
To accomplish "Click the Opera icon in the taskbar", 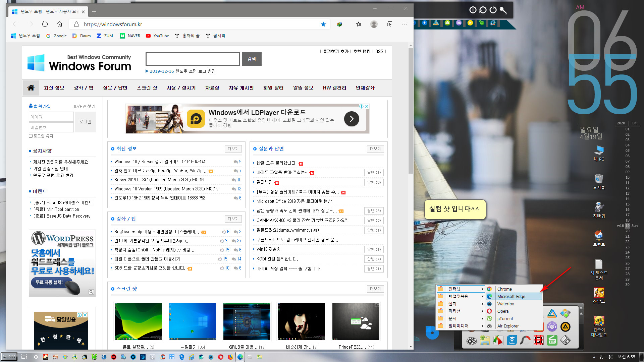I will [220, 357].
